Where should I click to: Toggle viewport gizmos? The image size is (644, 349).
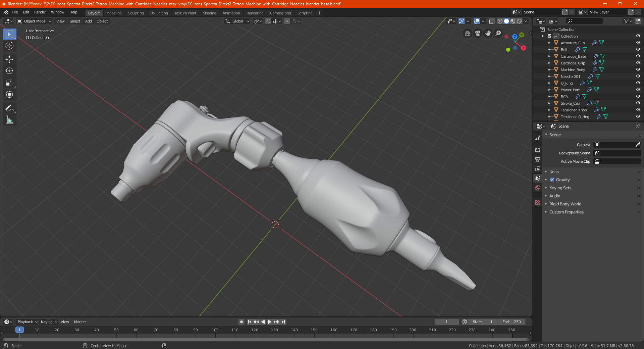coord(462,21)
